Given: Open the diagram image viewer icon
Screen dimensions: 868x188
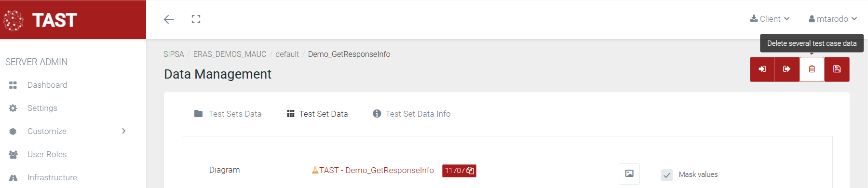Looking at the screenshot, I should pyautogui.click(x=629, y=174).
